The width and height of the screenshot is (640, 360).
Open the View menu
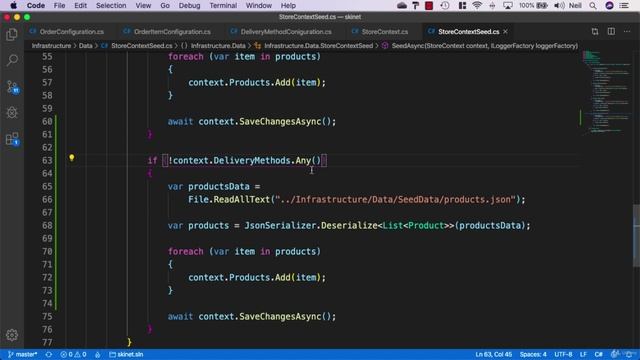143,5
